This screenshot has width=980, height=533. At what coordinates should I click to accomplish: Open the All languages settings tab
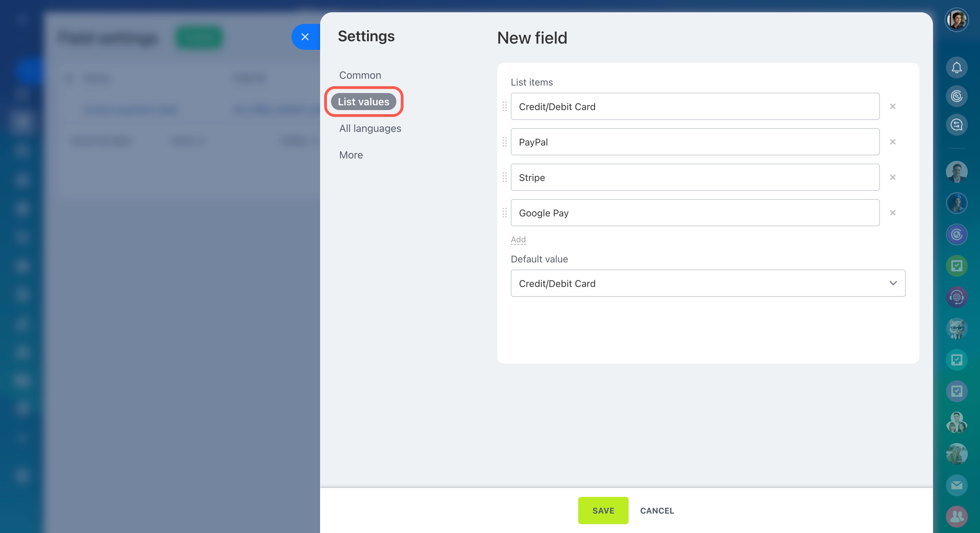coord(370,128)
